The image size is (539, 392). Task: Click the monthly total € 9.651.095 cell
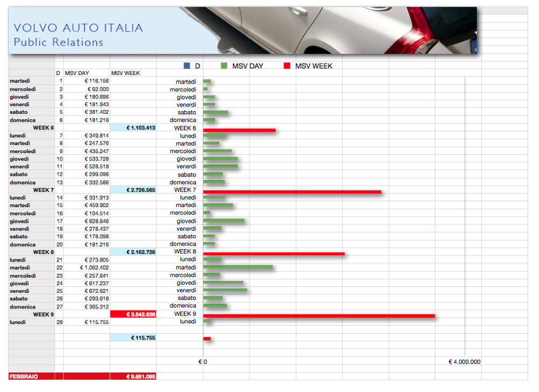(x=133, y=376)
